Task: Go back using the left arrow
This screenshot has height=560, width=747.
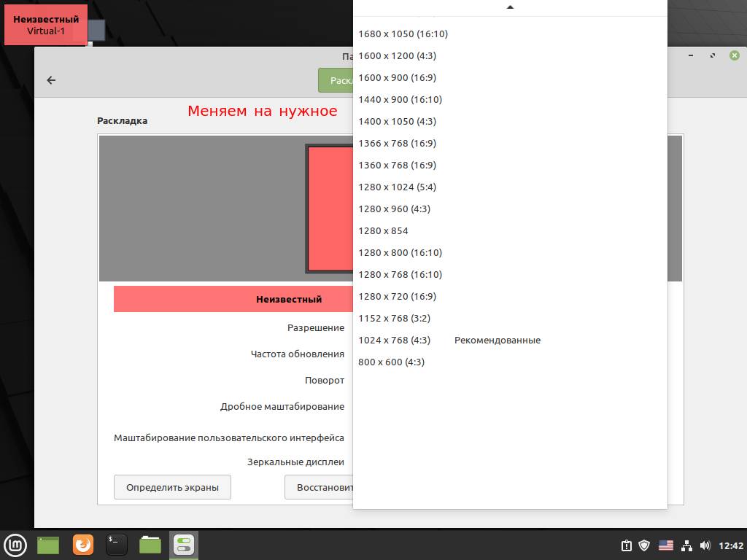Action: [51, 80]
